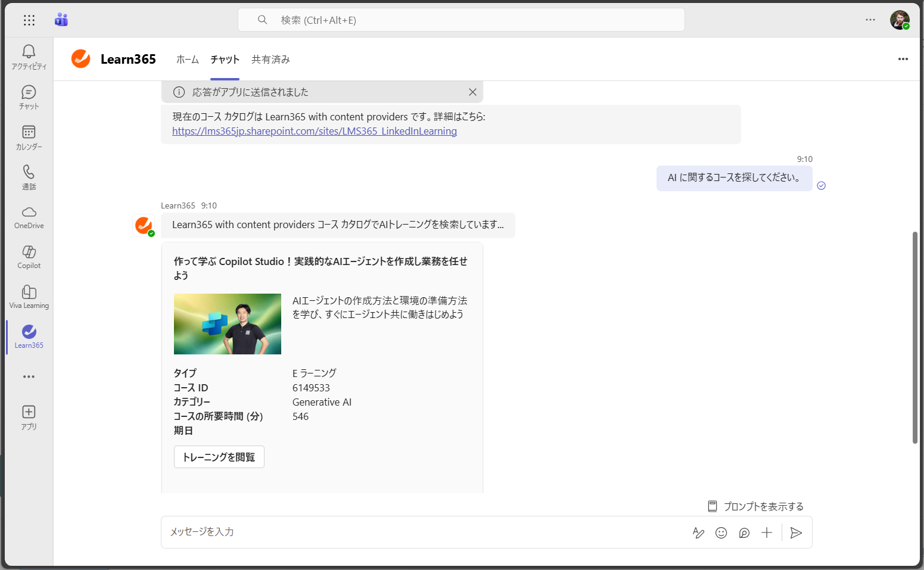Screen dimensions: 924x570
Task: Click the bot message about AIトレーニングを検索しています
Action: [x=338, y=225]
